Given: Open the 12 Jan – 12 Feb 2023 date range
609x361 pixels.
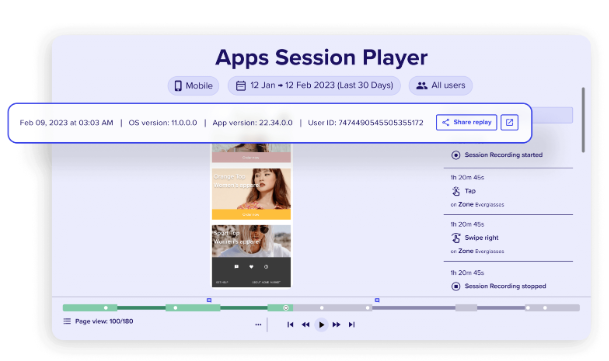Looking at the screenshot, I should (314, 85).
